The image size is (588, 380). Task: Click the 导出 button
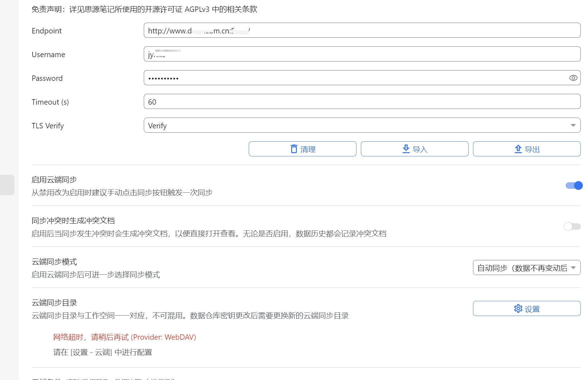(x=526, y=148)
